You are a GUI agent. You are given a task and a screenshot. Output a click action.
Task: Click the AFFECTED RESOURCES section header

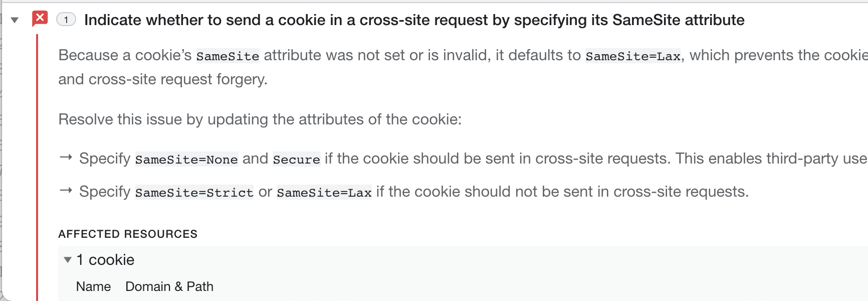pyautogui.click(x=128, y=234)
